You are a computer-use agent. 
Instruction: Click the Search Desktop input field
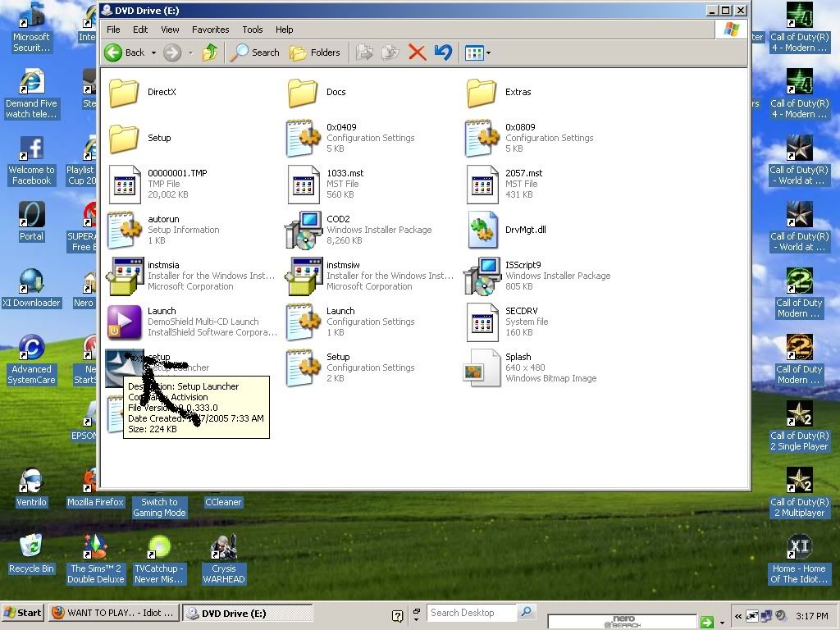coord(472,613)
